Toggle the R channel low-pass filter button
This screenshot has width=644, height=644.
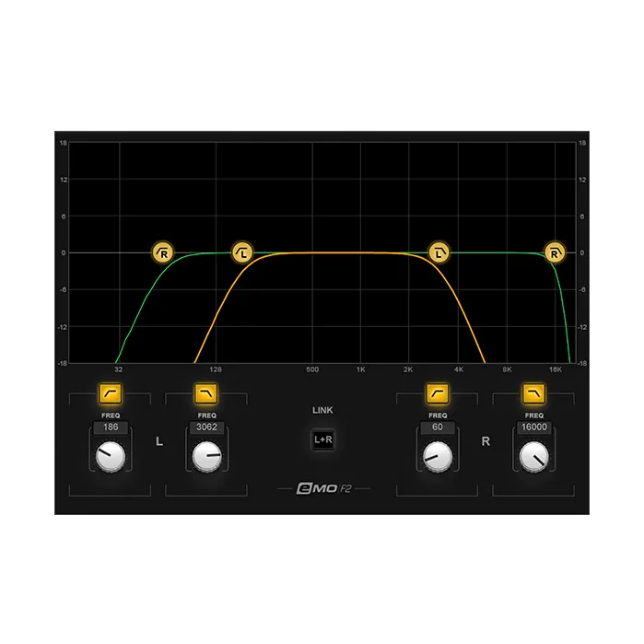pos(533,393)
